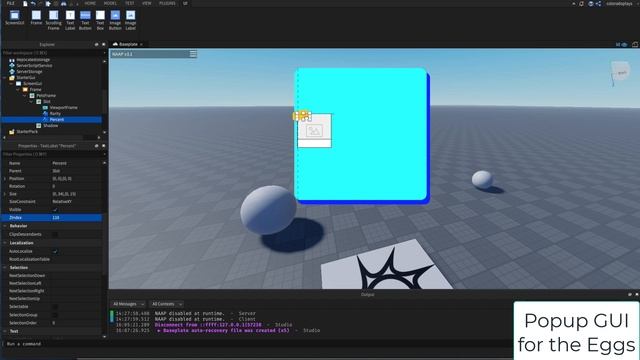This screenshot has width=640, height=360.
Task: Insert a Text Box element
Action: click(x=100, y=19)
